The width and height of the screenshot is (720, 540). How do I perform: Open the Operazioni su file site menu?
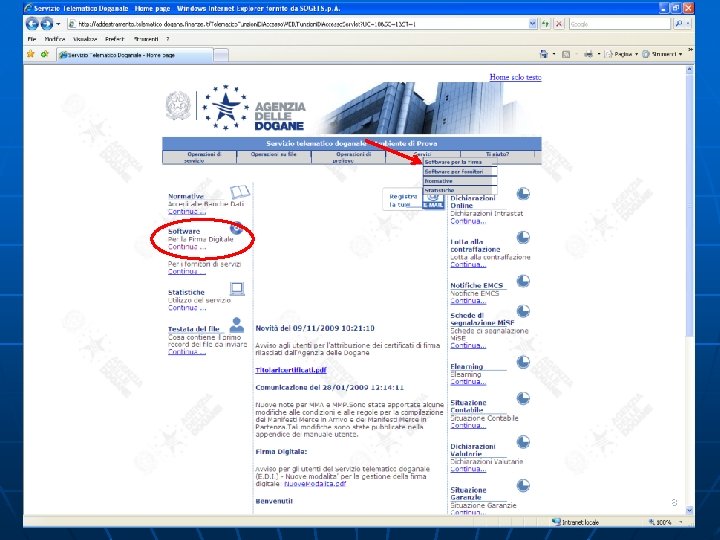click(x=274, y=157)
